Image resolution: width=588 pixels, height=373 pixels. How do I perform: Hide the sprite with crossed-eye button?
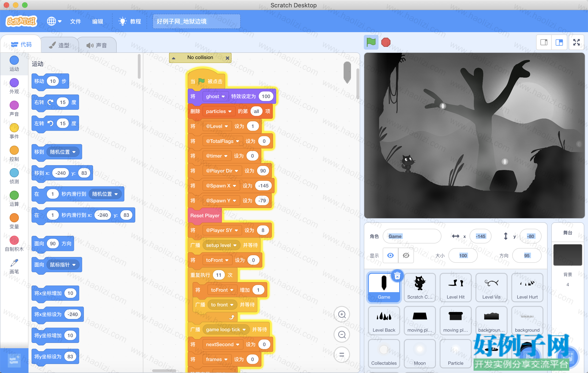coord(406,255)
